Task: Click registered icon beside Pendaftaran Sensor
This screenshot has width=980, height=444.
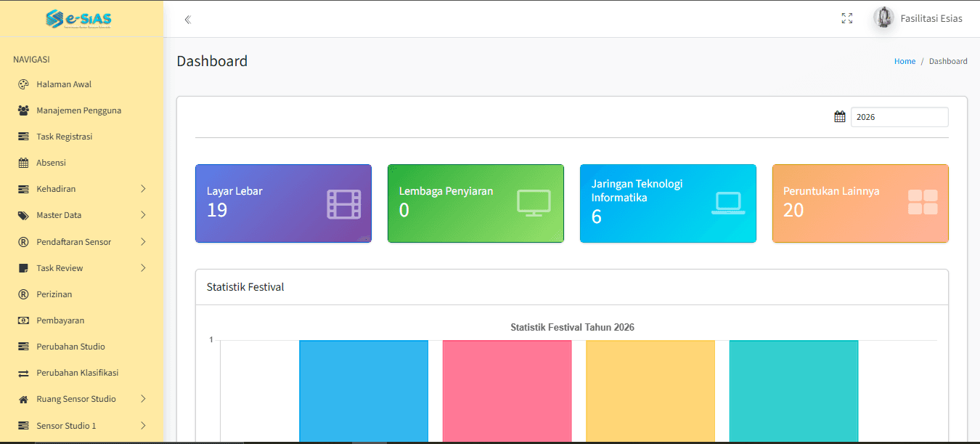Action: 23,242
